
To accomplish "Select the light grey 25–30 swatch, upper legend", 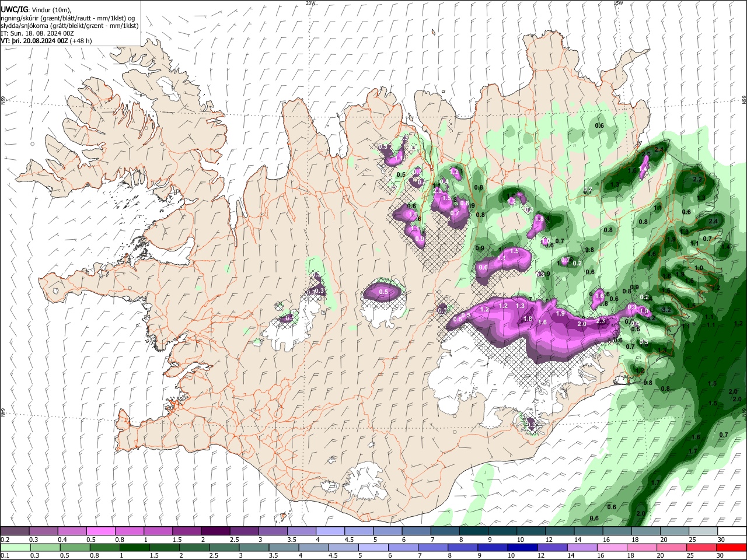I will pos(703,531).
